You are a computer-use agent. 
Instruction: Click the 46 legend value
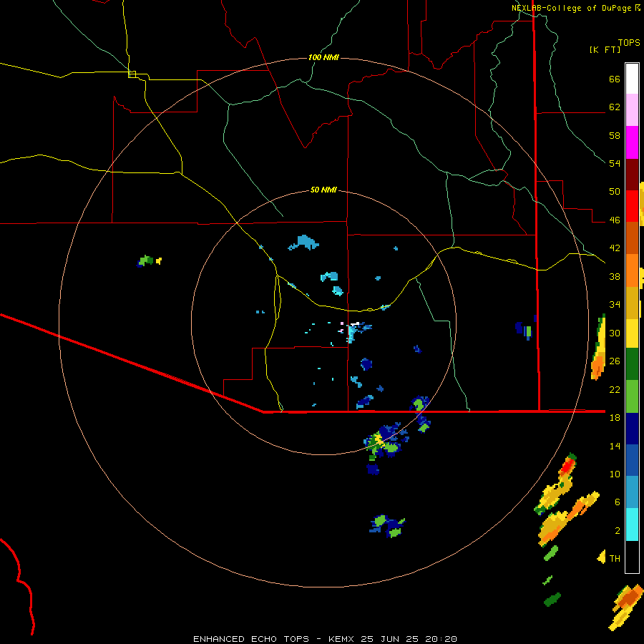[x=615, y=220]
